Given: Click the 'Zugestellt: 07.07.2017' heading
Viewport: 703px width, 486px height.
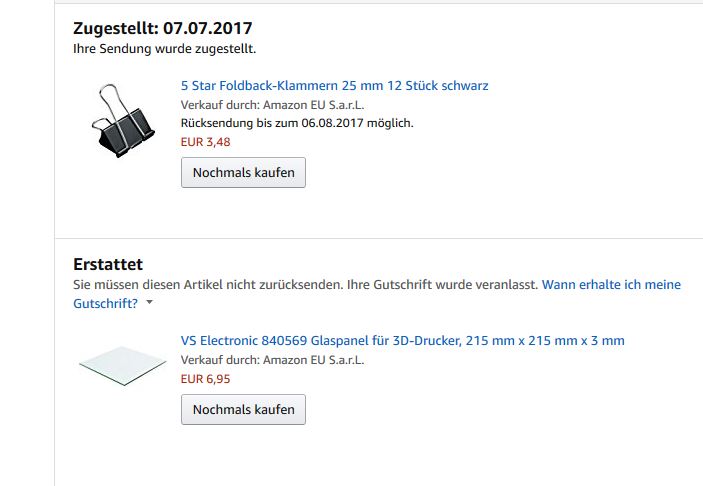Looking at the screenshot, I should tap(163, 26).
